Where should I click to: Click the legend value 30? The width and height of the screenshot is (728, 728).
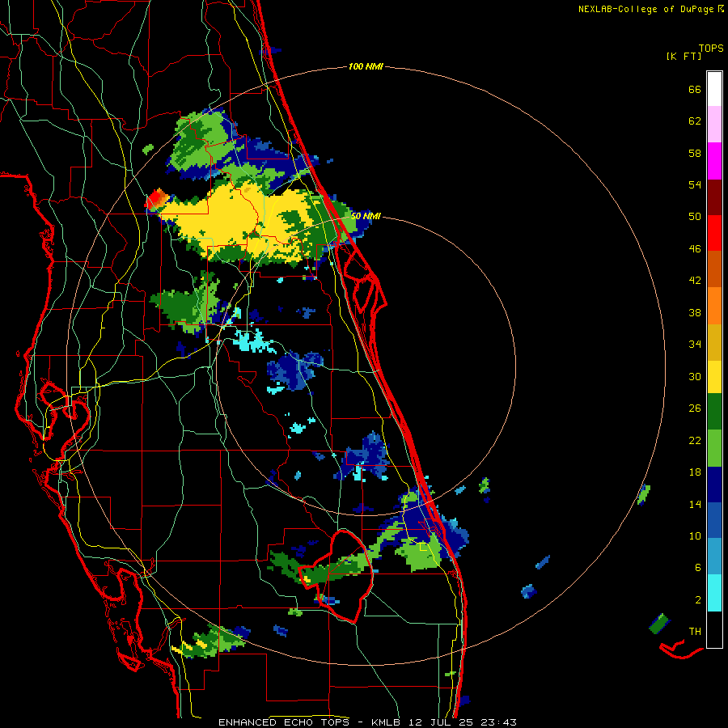[695, 376]
